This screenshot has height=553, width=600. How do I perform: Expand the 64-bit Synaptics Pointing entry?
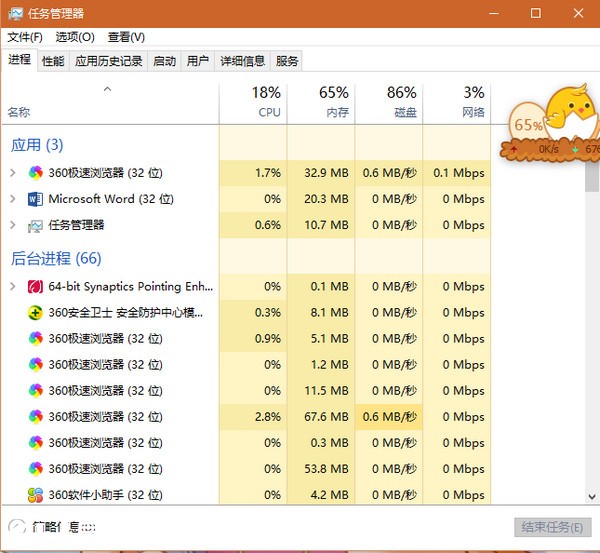[12, 287]
